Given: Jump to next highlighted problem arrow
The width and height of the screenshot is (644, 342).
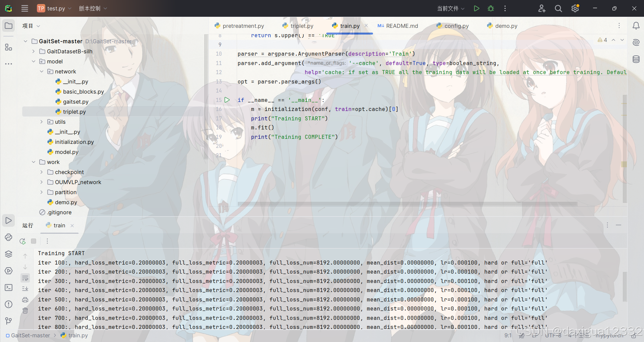Looking at the screenshot, I should [x=622, y=40].
